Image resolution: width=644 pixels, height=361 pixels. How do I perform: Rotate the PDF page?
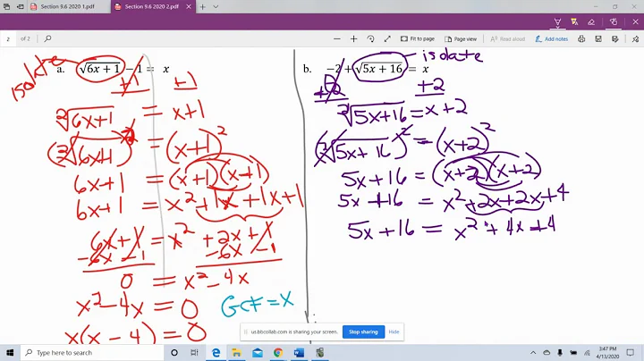coord(370,39)
